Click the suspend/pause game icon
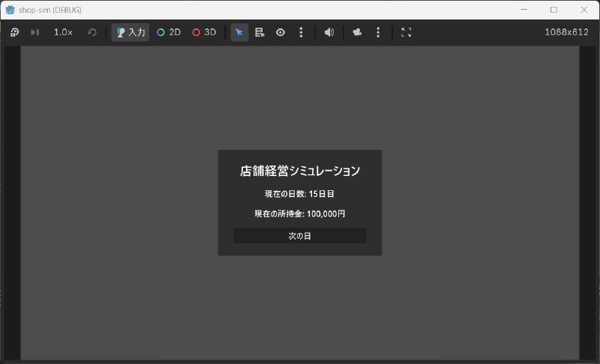This screenshot has width=600, height=364. point(14,32)
